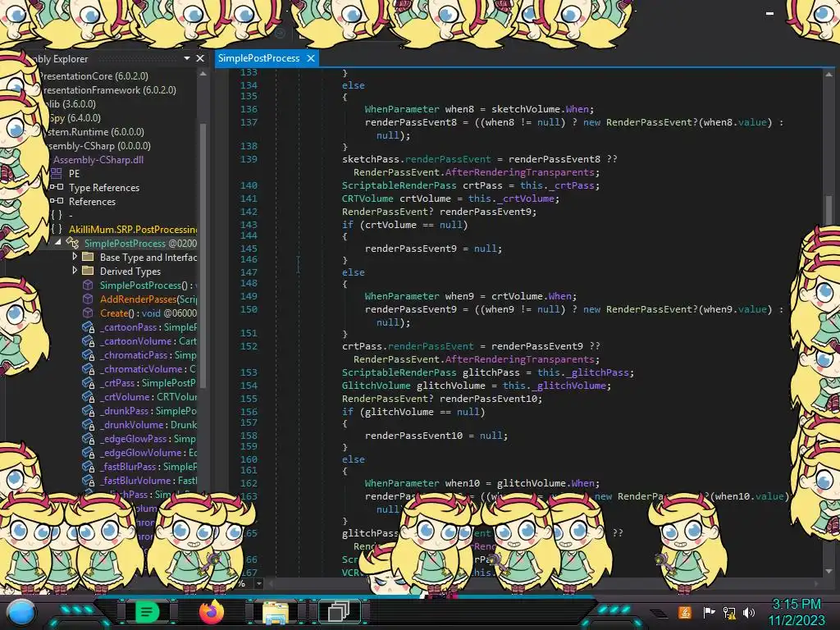This screenshot has width=840, height=630.
Task: Select the References node
Action: (92, 202)
